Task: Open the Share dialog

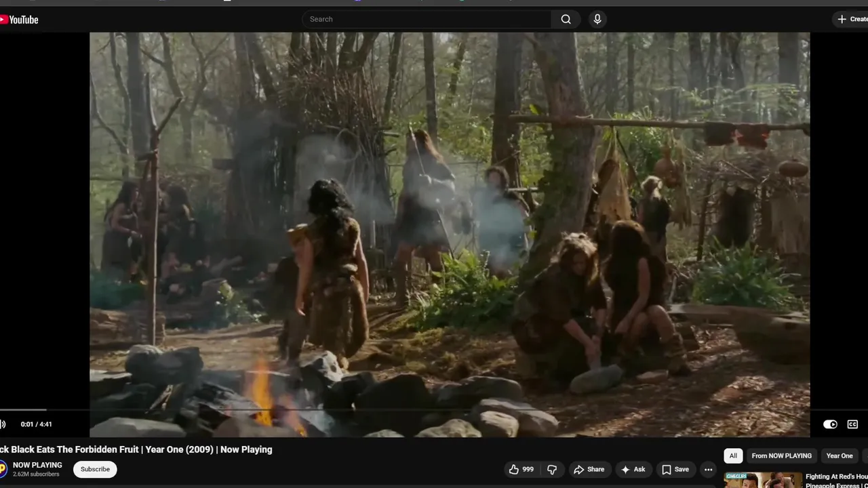Action: tap(589, 469)
